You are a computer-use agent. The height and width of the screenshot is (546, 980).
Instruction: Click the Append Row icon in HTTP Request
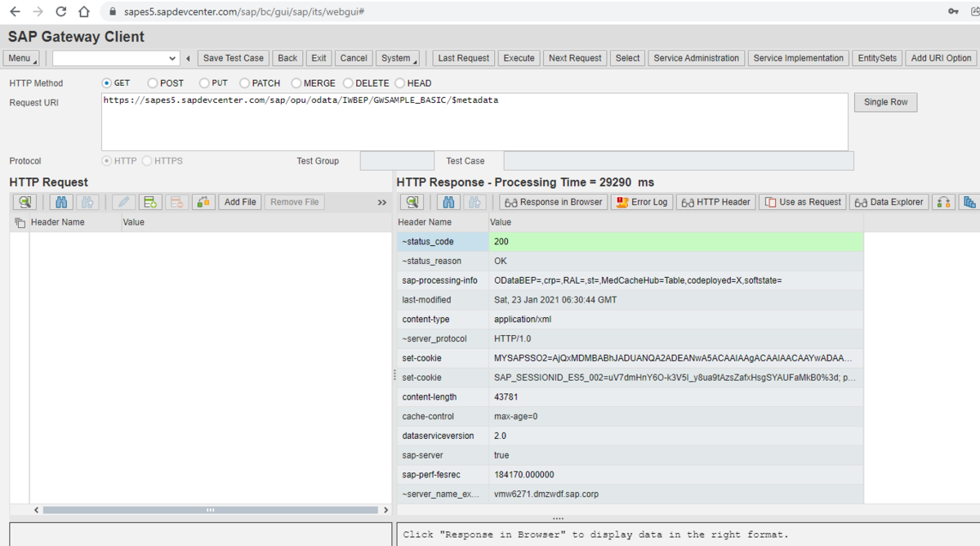pyautogui.click(x=149, y=202)
